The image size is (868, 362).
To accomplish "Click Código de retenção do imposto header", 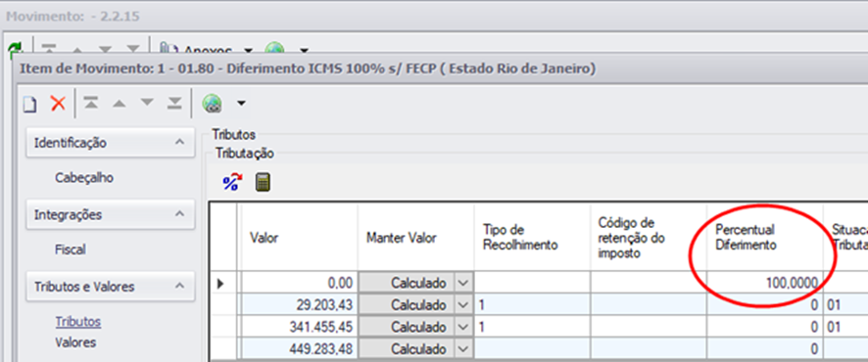I will pos(649,238).
